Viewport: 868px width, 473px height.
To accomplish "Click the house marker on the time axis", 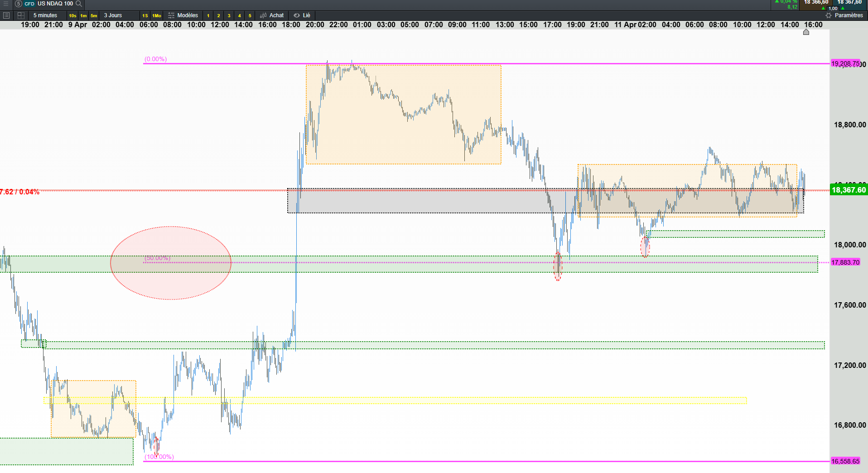I will [x=806, y=32].
